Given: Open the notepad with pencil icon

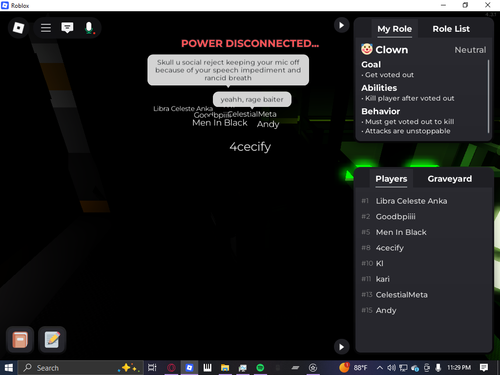Looking at the screenshot, I should (52, 340).
